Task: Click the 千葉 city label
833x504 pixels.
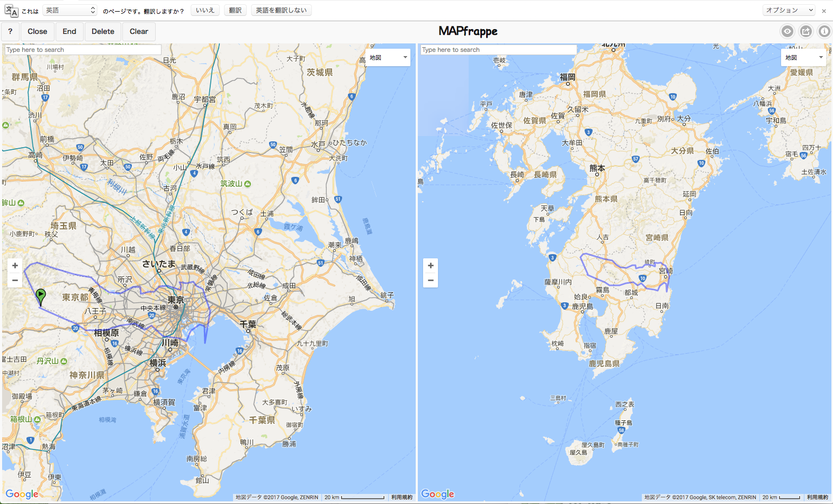Action: tap(248, 324)
